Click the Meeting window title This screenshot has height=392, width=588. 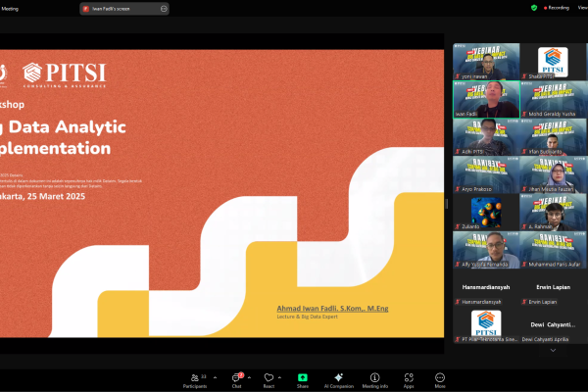10,9
